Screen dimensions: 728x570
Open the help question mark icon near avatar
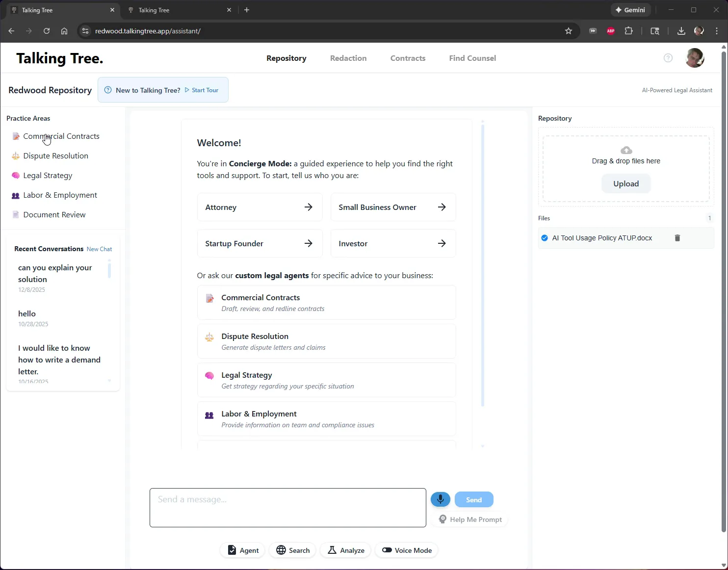pos(668,58)
